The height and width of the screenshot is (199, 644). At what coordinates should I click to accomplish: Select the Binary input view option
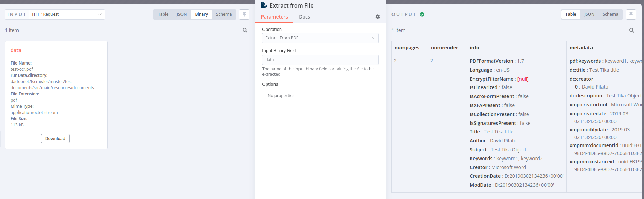[201, 14]
